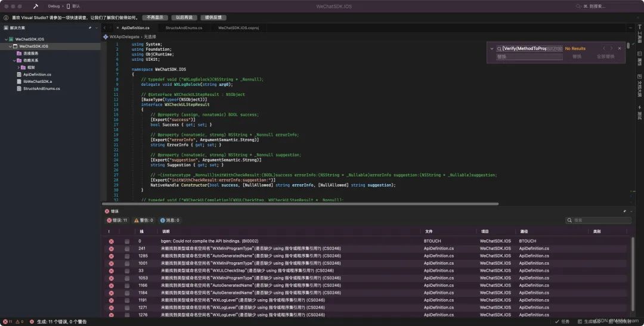Click the 不再显示 button in survey bar

pyautogui.click(x=155, y=18)
